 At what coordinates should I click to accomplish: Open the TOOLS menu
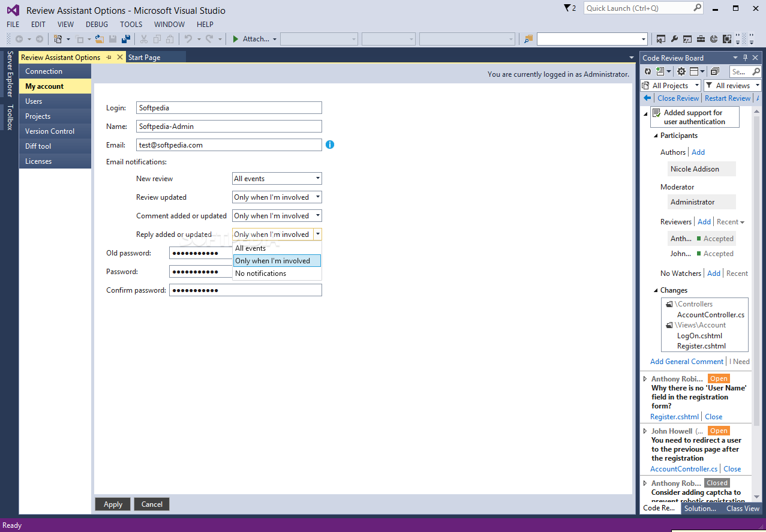click(131, 25)
